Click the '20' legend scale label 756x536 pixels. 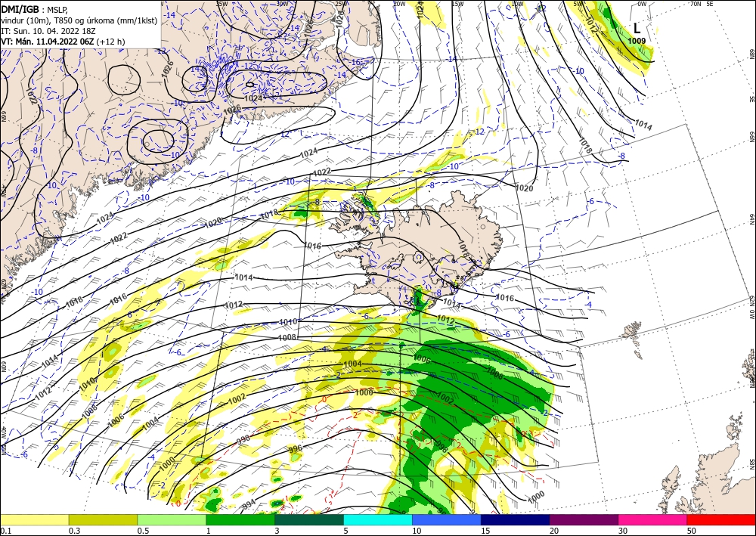point(554,531)
